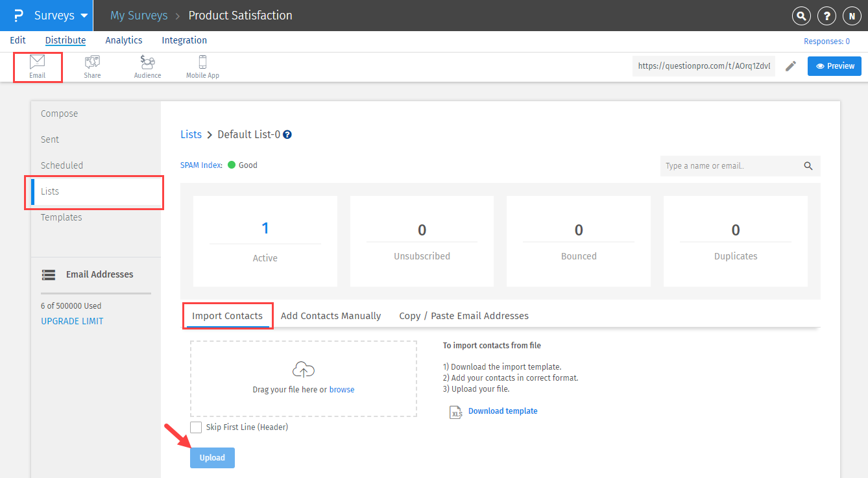This screenshot has height=478, width=868.
Task: Enable Skip First Line (Header) checkbox
Action: click(x=196, y=427)
